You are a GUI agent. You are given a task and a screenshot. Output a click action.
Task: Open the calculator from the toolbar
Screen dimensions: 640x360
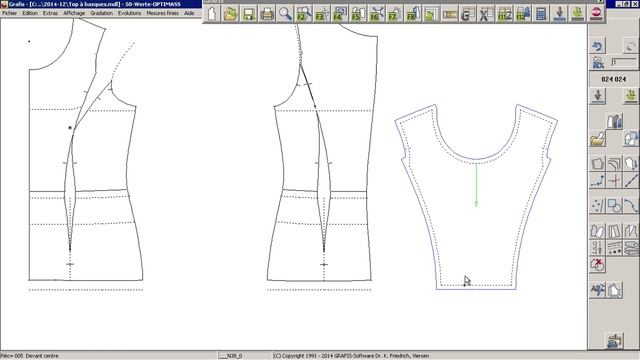pos(541,14)
